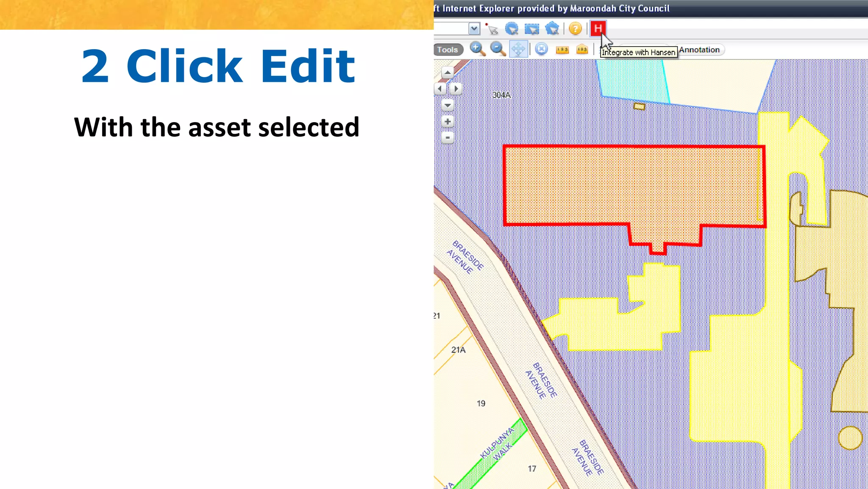Screen dimensions: 868x489
Task: Choose the rectangle select tool
Action: tap(532, 29)
